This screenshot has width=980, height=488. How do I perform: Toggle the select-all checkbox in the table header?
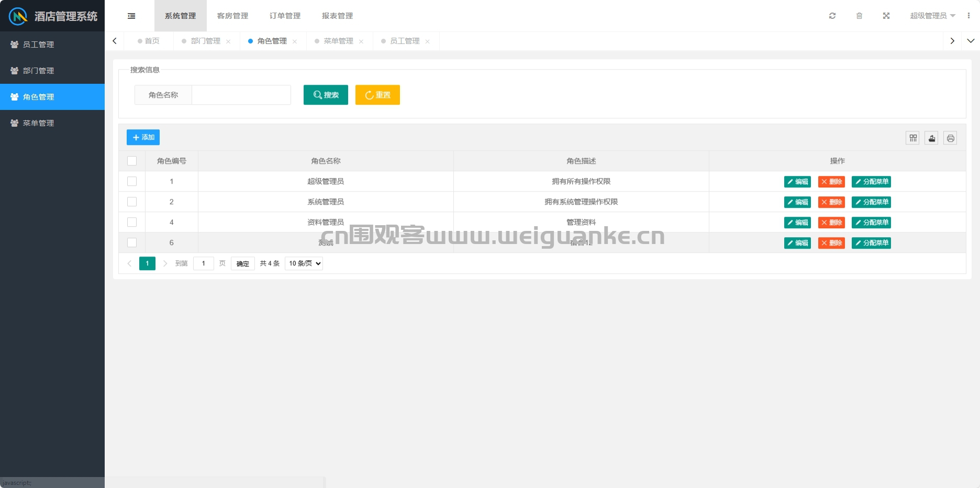coord(132,161)
